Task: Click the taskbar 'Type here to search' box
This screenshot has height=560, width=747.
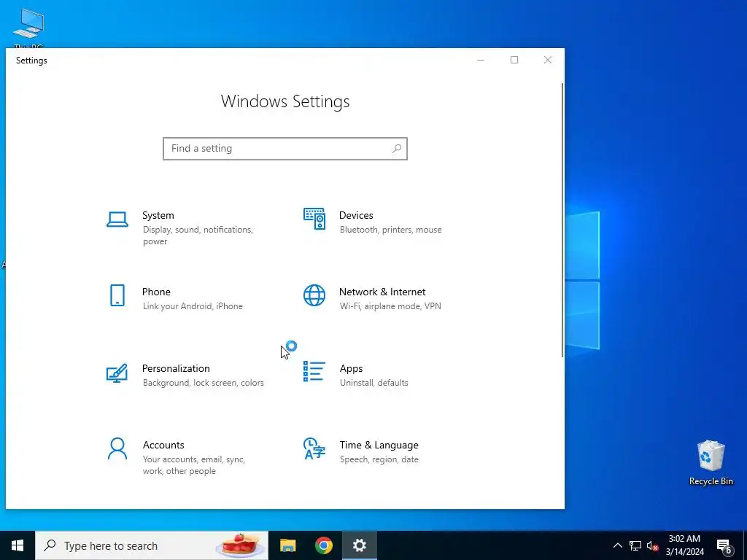Action: [x=152, y=545]
